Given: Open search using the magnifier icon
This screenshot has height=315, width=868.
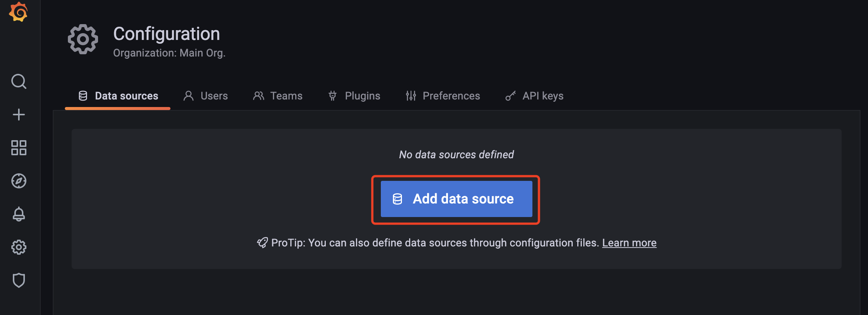Looking at the screenshot, I should pos(18,81).
